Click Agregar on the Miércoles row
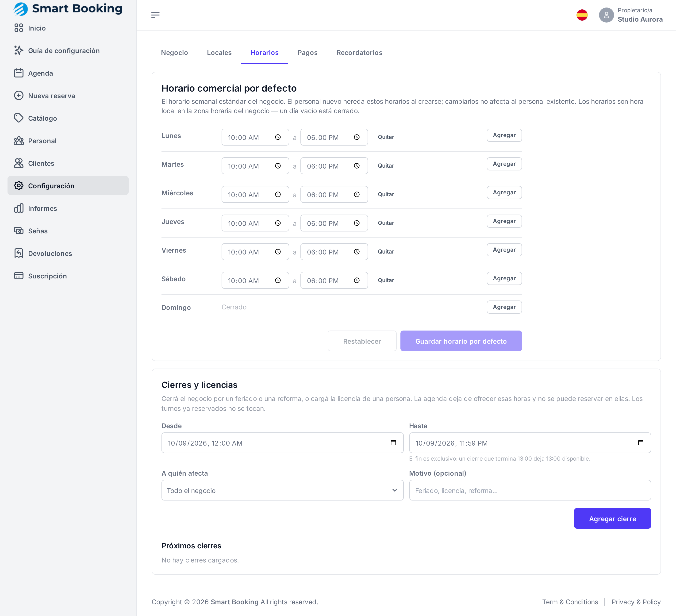The width and height of the screenshot is (676, 616). click(x=504, y=192)
